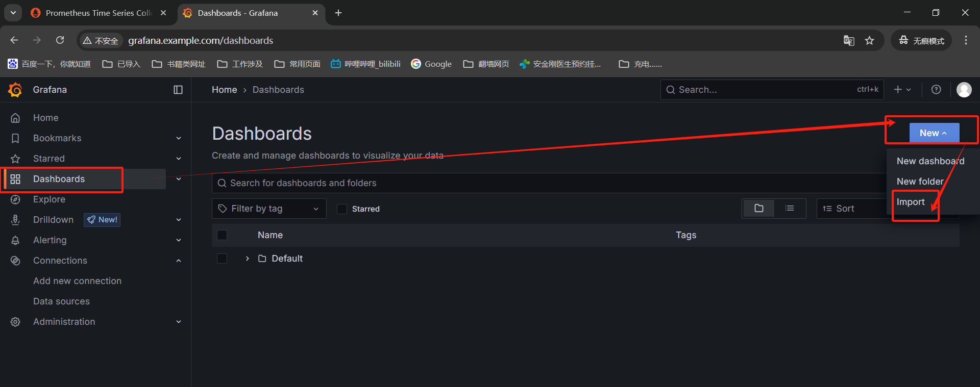
Task: Check the select-all checkbox in header
Action: (x=222, y=235)
